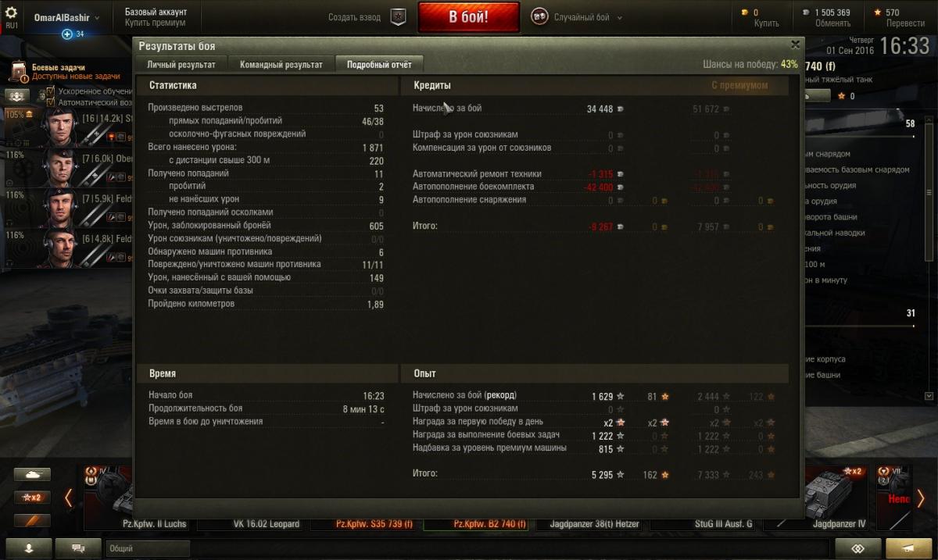Viewport: 938px width, 560px height.
Task: Click the Купить премиум link
Action: 156,23
